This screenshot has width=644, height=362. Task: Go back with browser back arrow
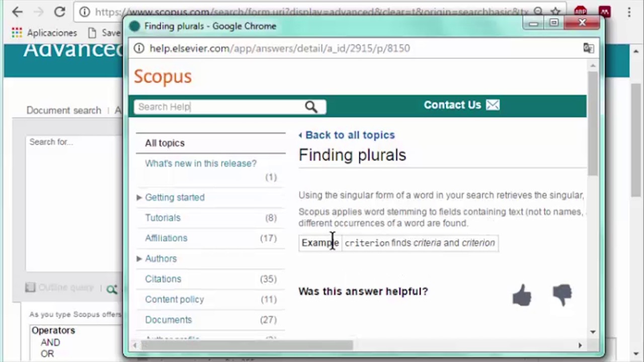[x=17, y=12]
